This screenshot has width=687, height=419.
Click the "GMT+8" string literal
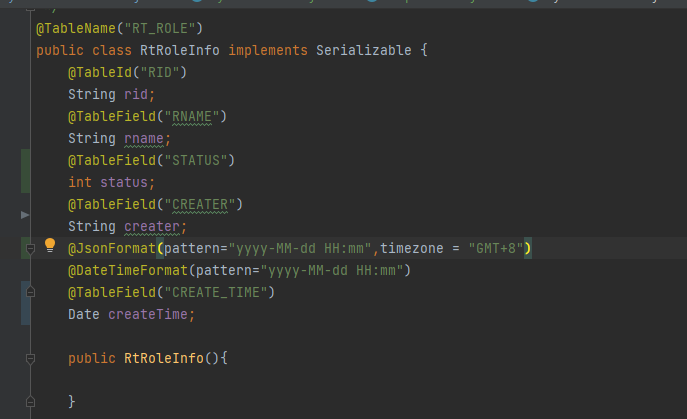point(496,249)
